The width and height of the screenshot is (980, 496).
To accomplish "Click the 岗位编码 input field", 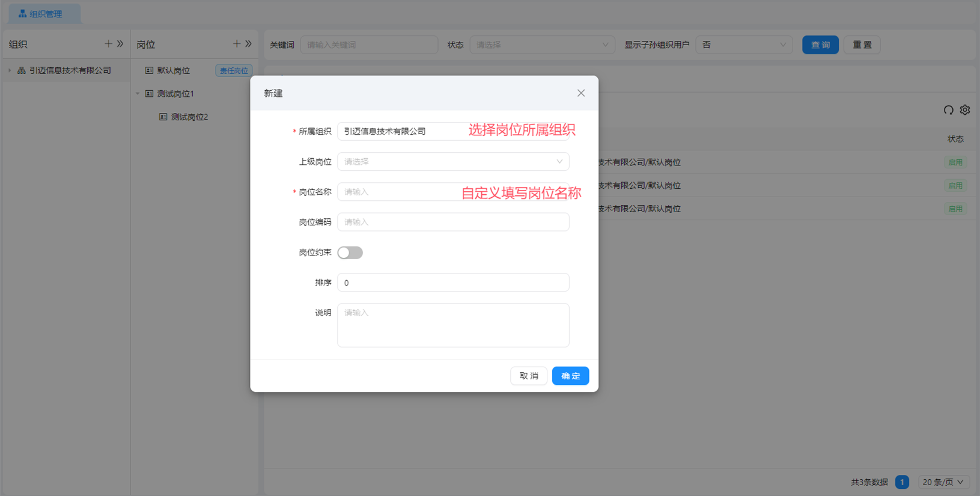I will click(x=453, y=222).
